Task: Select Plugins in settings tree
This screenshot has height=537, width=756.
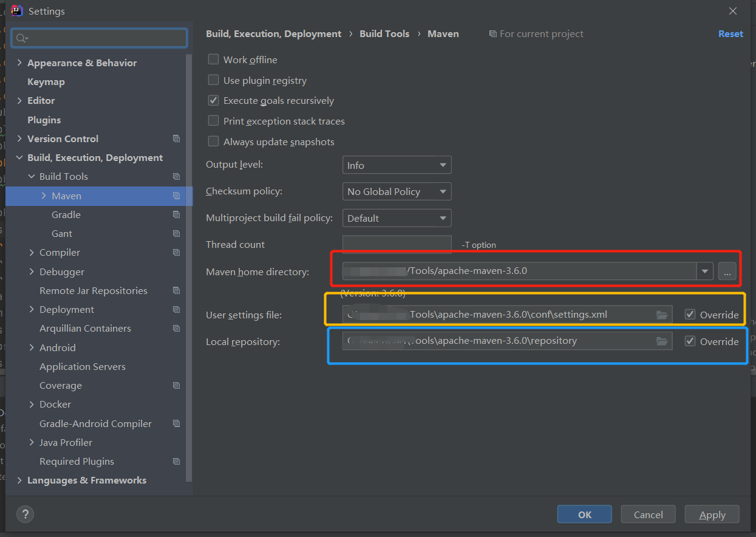Action: [x=44, y=120]
